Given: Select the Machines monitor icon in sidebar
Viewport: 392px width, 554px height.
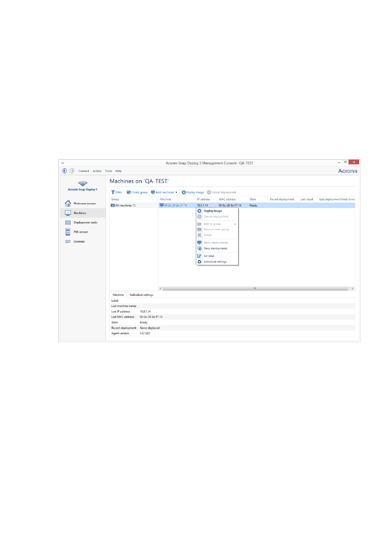Looking at the screenshot, I should click(68, 213).
